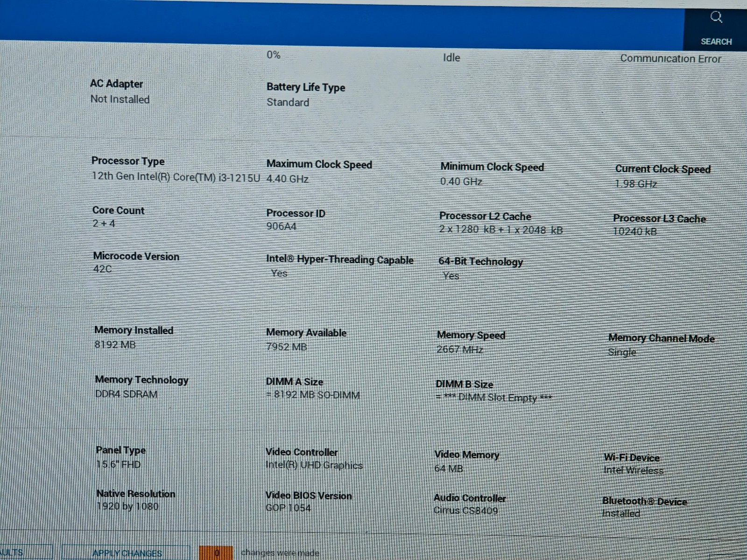The width and height of the screenshot is (747, 560).
Task: Select the 'Core Count' label
Action: tap(118, 210)
